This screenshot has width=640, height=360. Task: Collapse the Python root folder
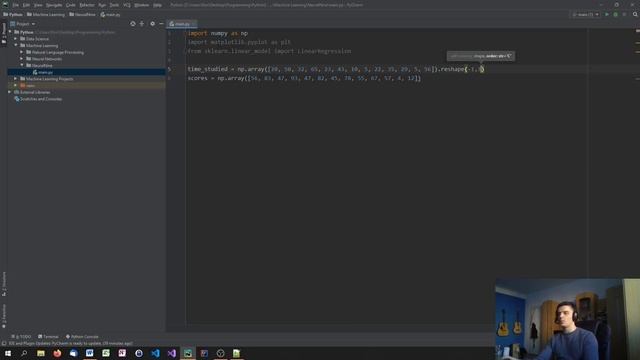pos(10,32)
